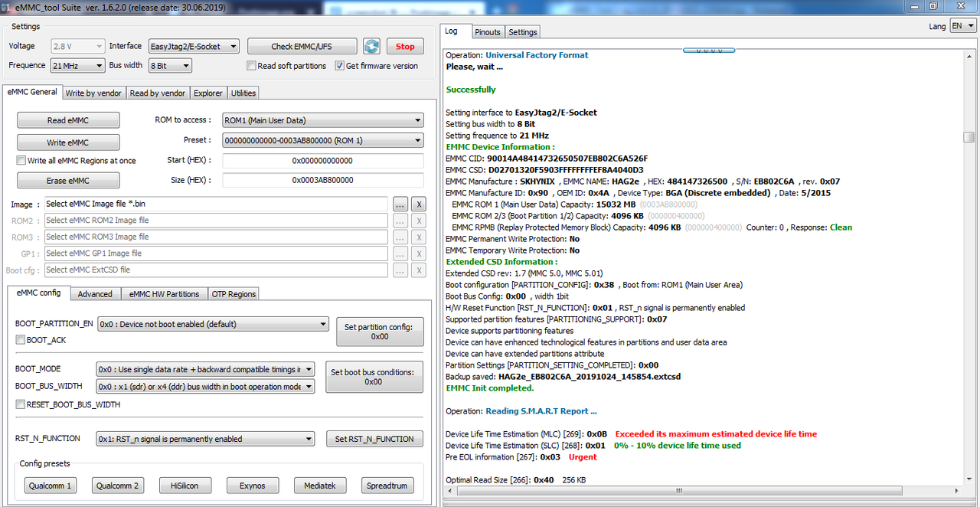Open the Advanced config tab
This screenshot has height=507, width=980.
tap(95, 294)
